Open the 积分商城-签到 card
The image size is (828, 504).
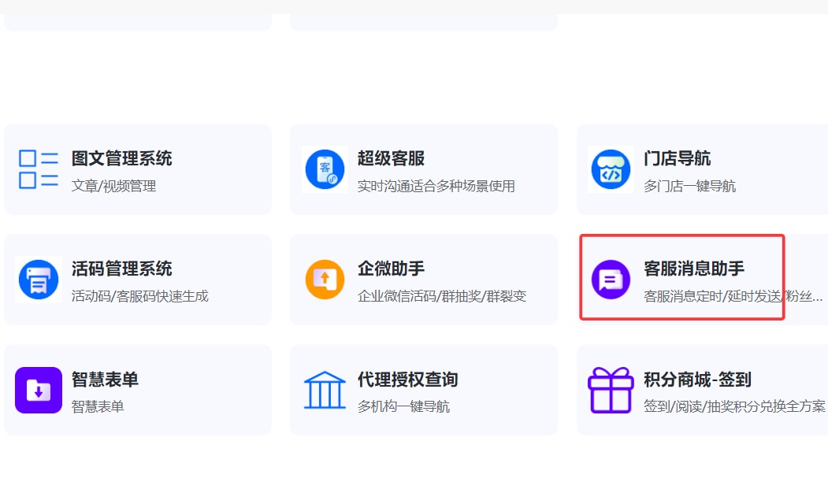tap(701, 390)
